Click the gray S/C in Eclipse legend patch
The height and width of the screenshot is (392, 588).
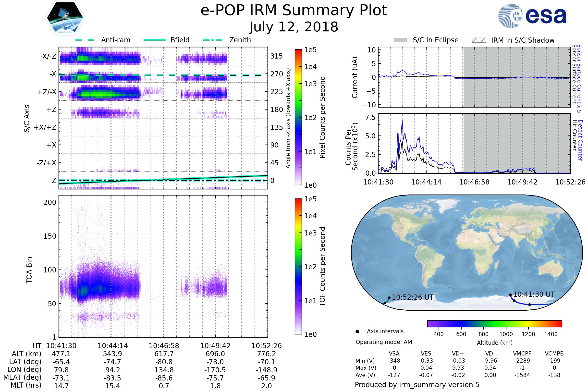click(x=400, y=40)
